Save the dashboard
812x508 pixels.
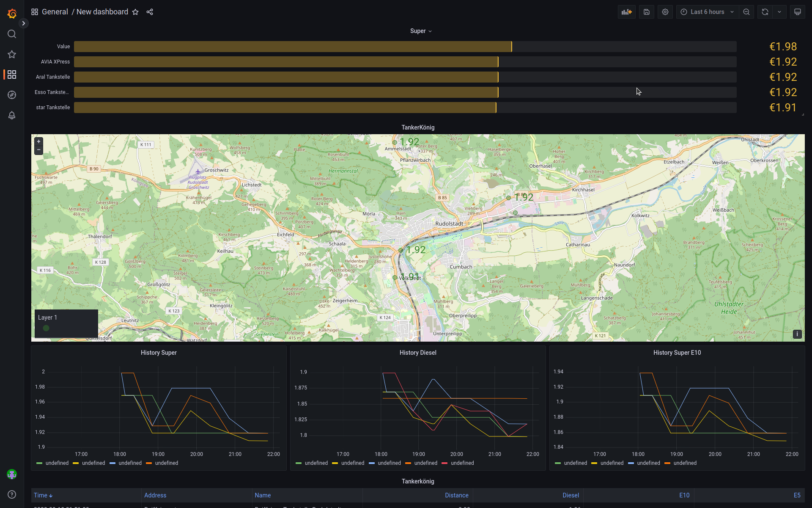click(x=647, y=12)
